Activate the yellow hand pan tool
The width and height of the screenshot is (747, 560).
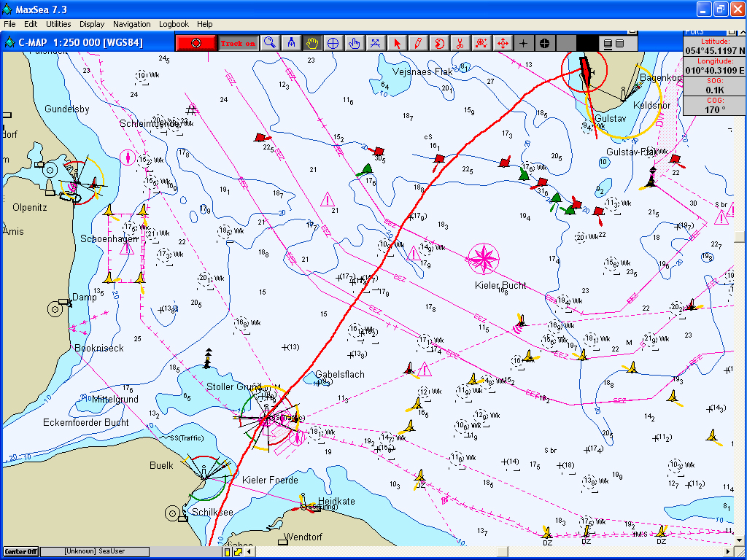[312, 43]
